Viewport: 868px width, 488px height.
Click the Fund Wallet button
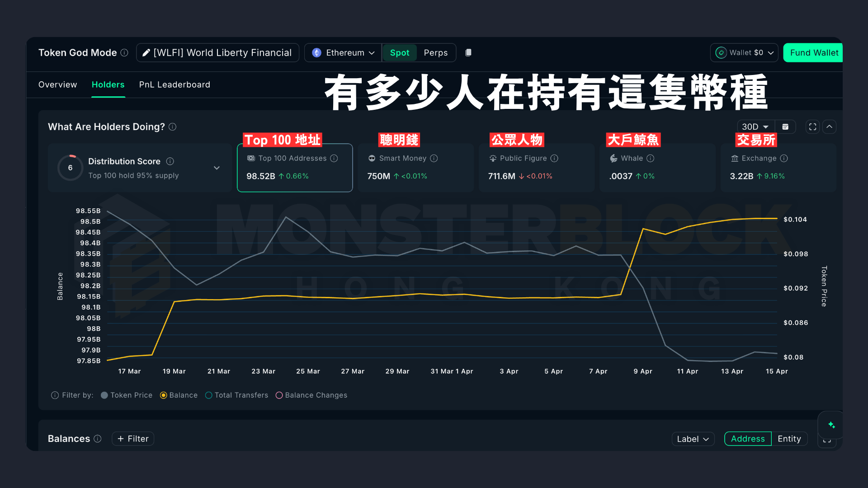pos(813,53)
